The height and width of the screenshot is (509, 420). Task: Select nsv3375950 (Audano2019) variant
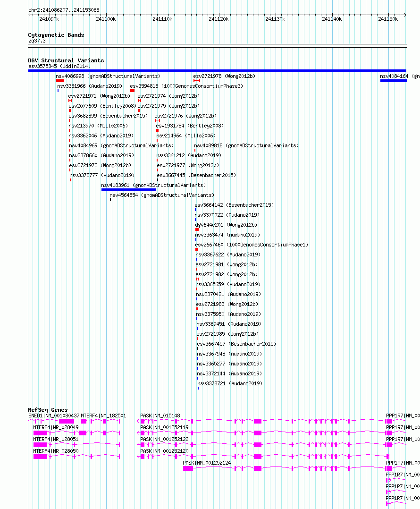(x=228, y=314)
